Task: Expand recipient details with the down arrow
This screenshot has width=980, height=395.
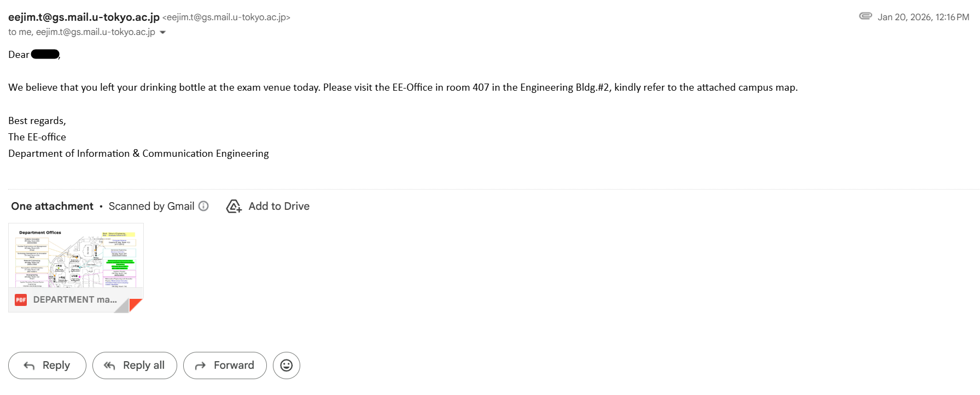Action: click(162, 32)
